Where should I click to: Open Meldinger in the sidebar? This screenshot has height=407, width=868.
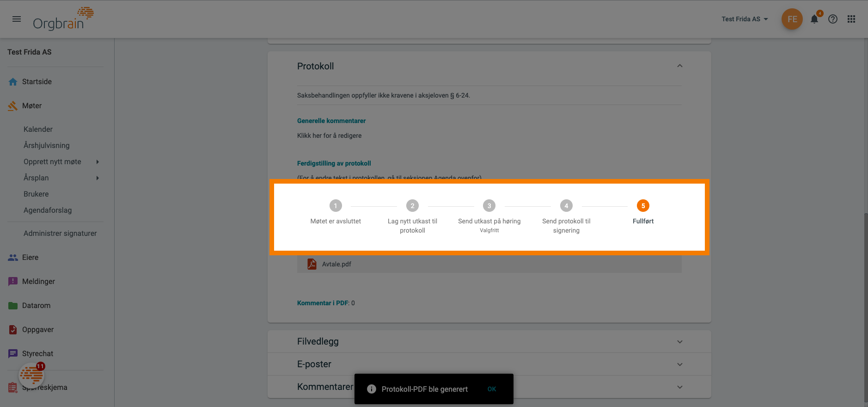click(x=38, y=282)
